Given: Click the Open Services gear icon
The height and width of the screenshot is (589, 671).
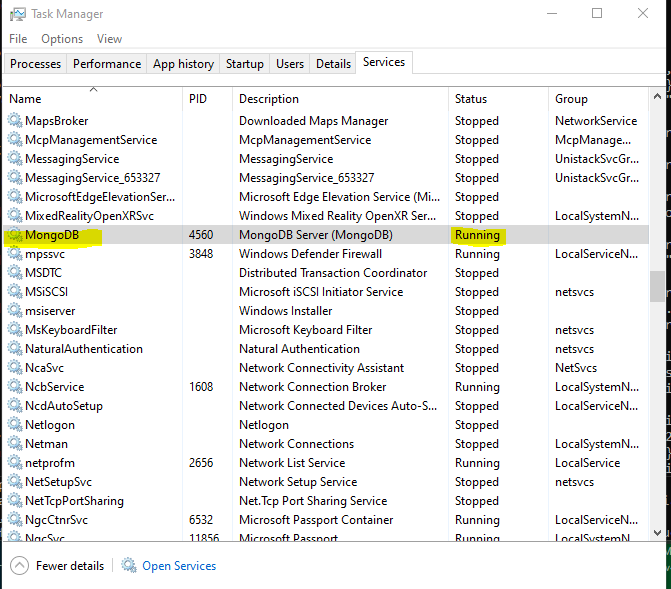Looking at the screenshot, I should pyautogui.click(x=129, y=566).
